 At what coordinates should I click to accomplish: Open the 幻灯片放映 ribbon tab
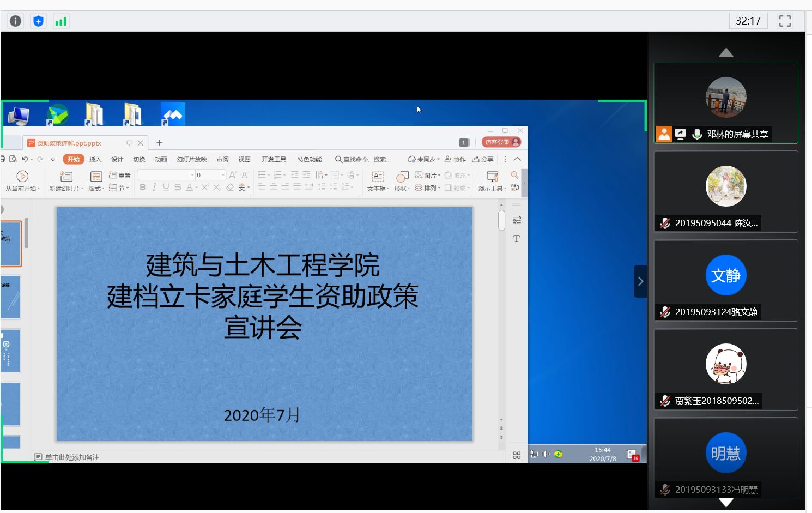191,159
